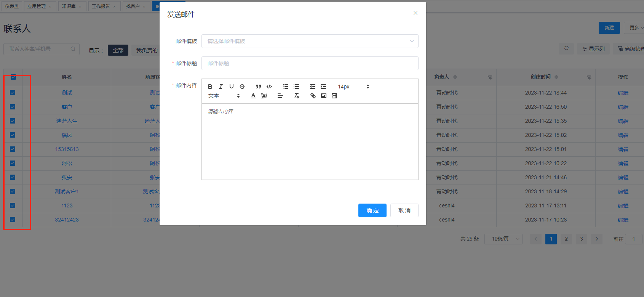Viewport: 644px width, 297px height.
Task: Apply italic style in editor toolbar
Action: [x=221, y=87]
